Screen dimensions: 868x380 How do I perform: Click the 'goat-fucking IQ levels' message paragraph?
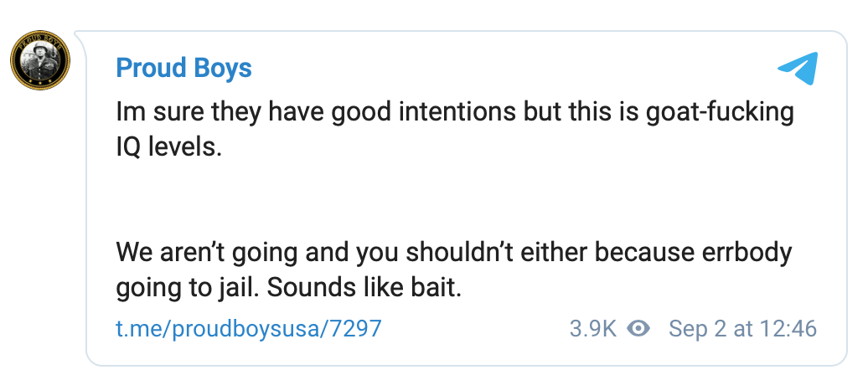[x=454, y=130]
